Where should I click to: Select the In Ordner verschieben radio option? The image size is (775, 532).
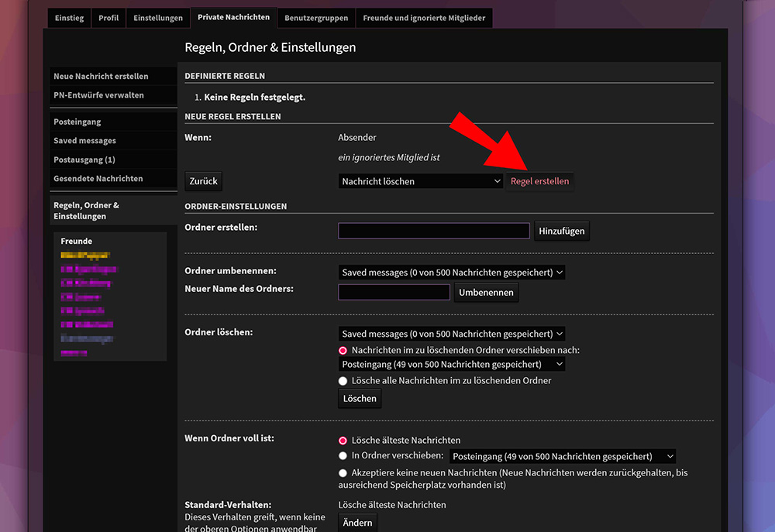point(343,456)
